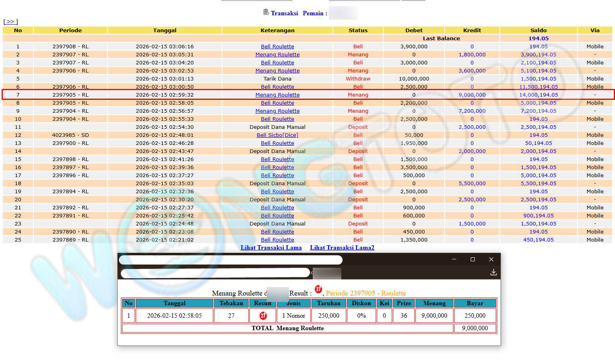
Task: Click the Transaksi heading text
Action: [284, 13]
